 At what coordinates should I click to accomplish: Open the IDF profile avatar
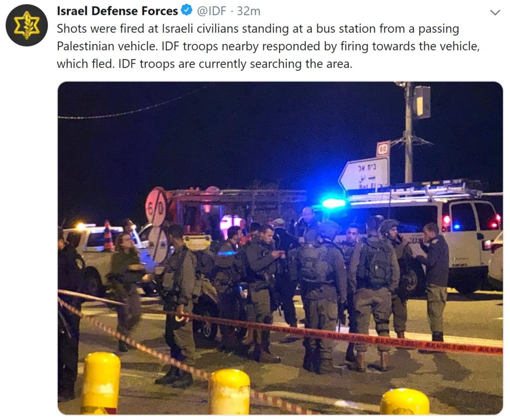point(27,25)
